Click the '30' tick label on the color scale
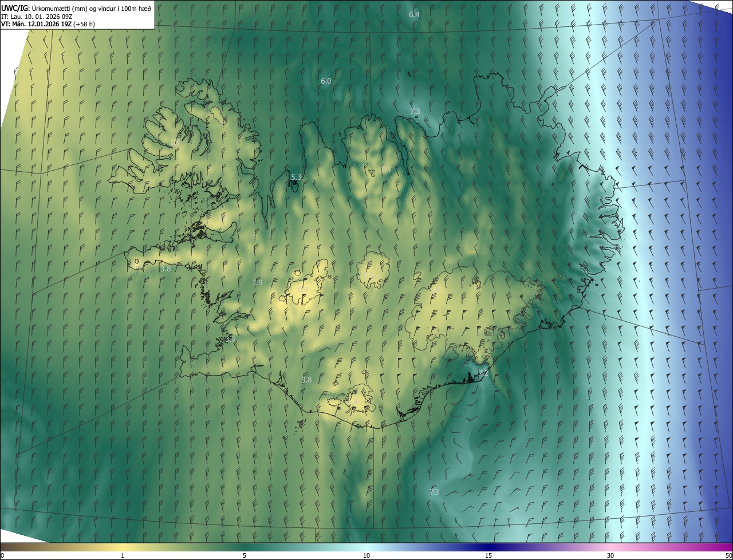The width and height of the screenshot is (733, 560). (610, 555)
